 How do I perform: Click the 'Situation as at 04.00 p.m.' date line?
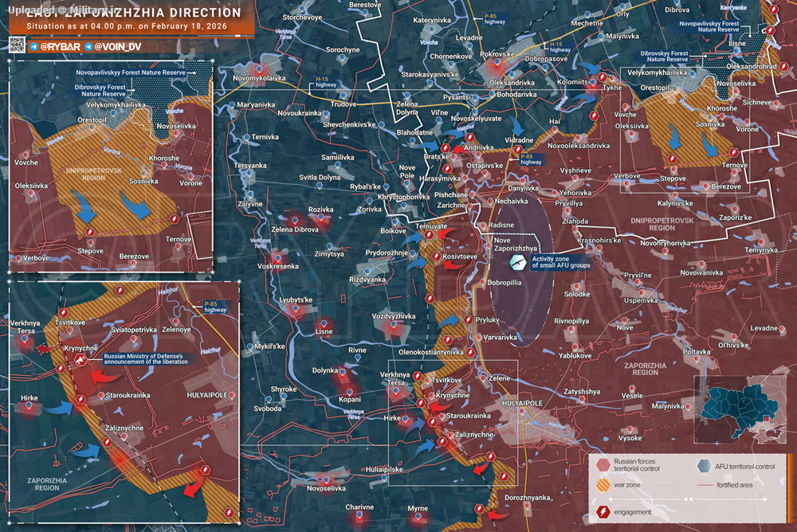click(127, 26)
